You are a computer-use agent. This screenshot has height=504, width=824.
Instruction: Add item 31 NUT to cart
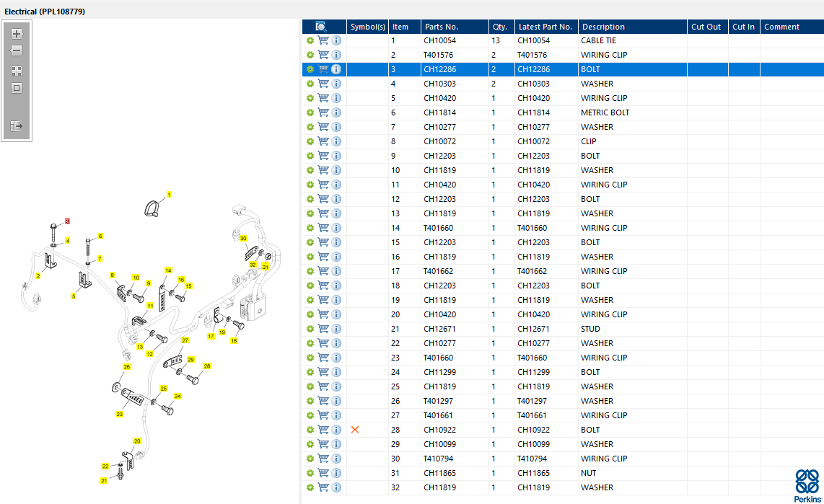pyautogui.click(x=323, y=473)
